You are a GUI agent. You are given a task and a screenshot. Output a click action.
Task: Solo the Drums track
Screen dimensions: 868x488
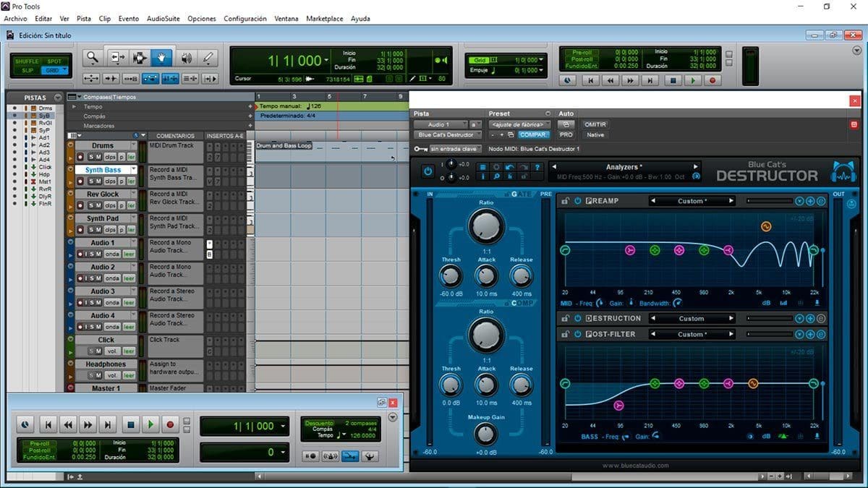92,157
